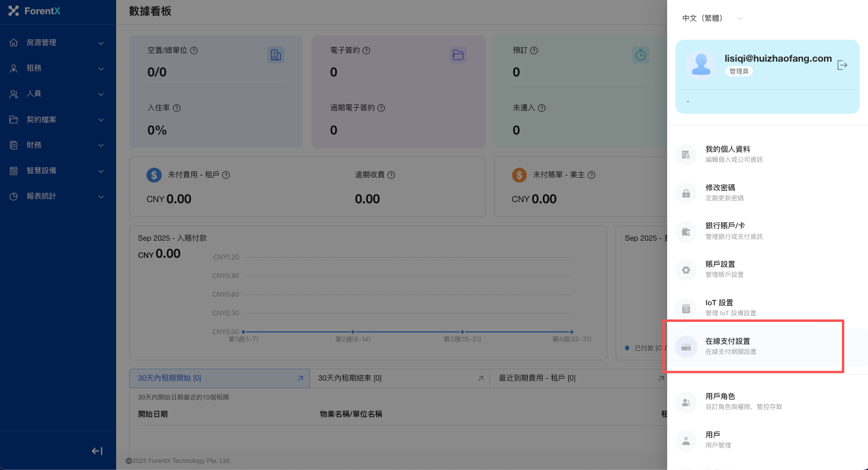Click the help icon next to 入住率
Screen dimensions: 868x470
tap(177, 108)
